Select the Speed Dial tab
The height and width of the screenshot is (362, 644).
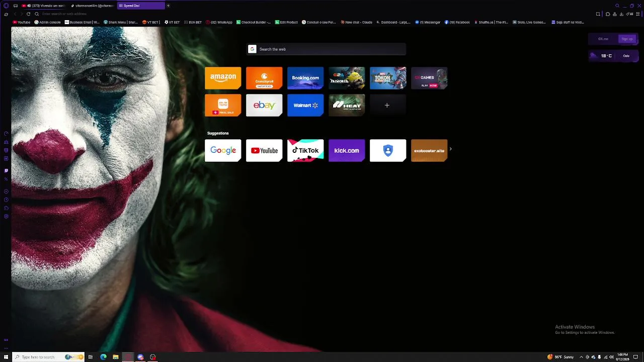(x=141, y=6)
